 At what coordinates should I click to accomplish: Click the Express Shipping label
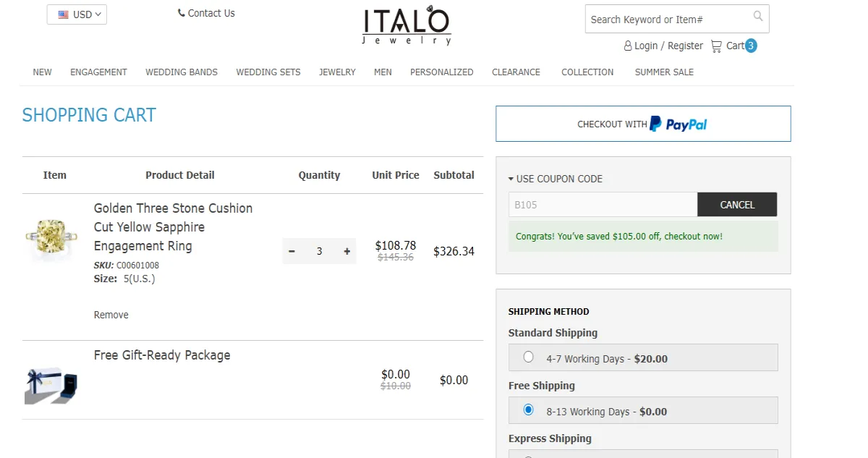[550, 438]
